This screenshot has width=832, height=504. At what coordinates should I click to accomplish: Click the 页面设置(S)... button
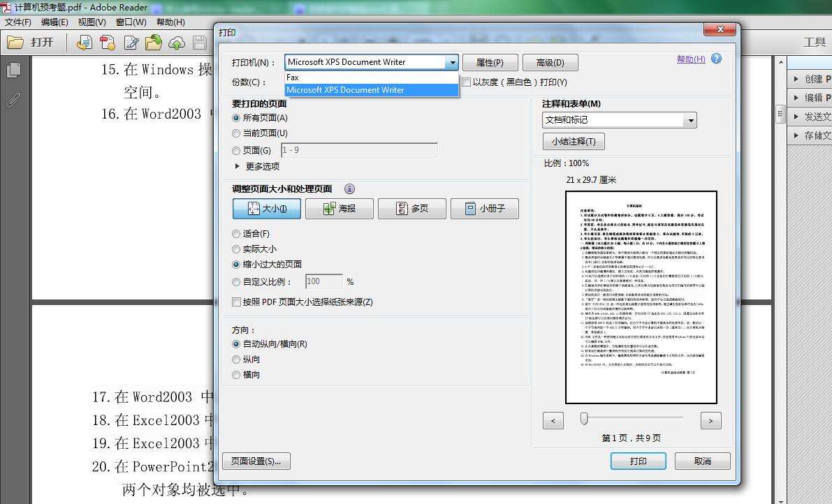pos(256,461)
